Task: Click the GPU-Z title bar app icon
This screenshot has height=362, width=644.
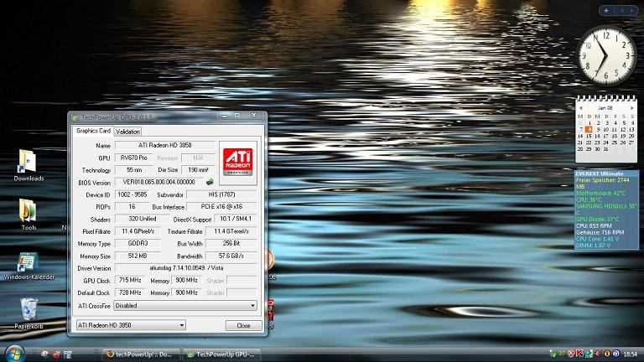Action: click(x=75, y=117)
